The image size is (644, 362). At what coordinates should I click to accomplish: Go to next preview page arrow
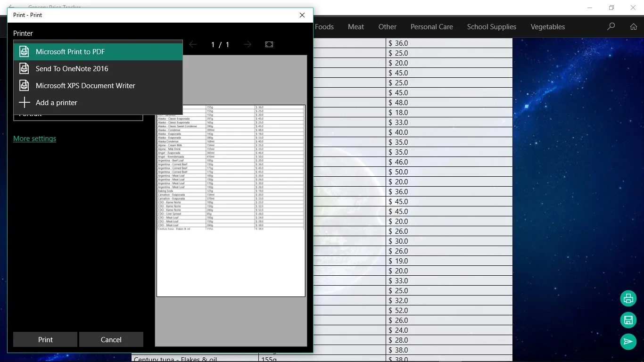248,44
